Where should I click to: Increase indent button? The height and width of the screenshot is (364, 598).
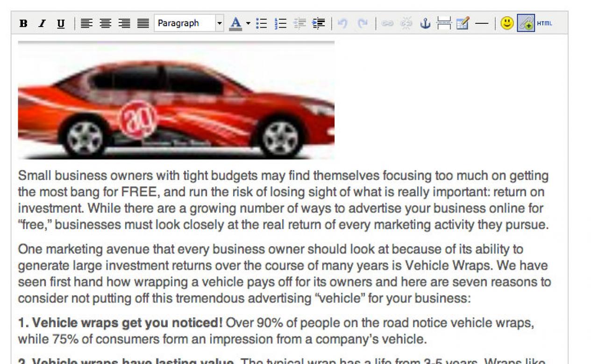tap(319, 23)
